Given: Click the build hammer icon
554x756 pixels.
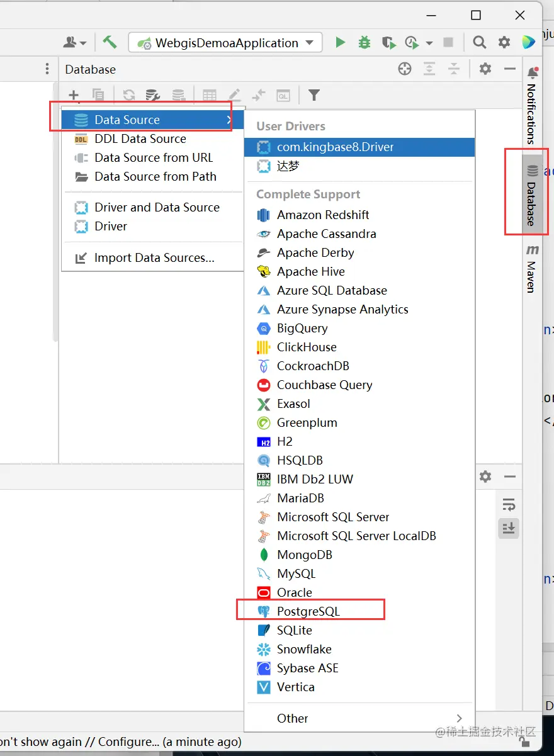Looking at the screenshot, I should point(110,42).
